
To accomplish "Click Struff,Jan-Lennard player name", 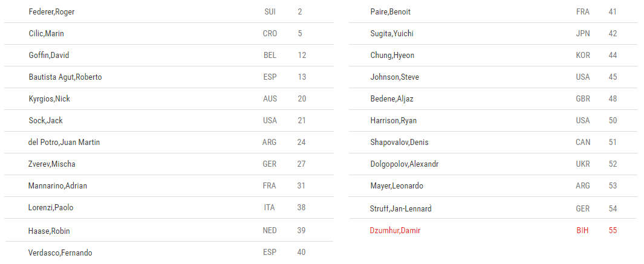I will coord(401,209).
